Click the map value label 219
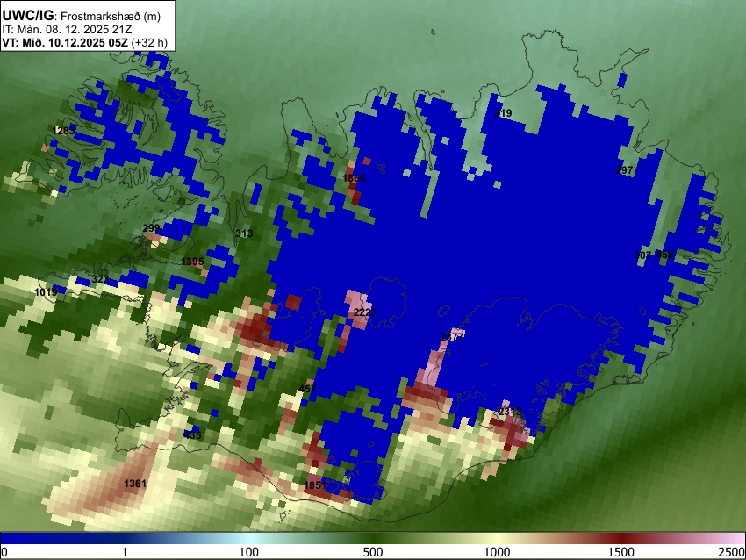The image size is (746, 560). 503,113
